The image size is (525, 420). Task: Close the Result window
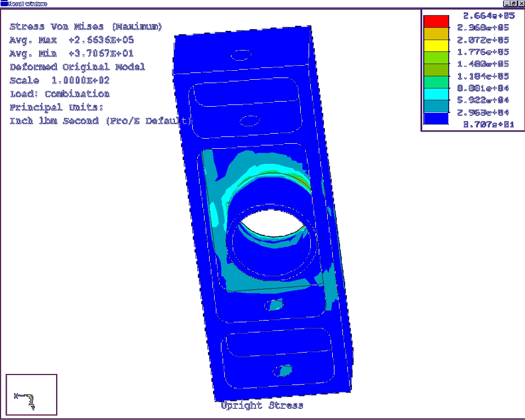tap(521, 3)
